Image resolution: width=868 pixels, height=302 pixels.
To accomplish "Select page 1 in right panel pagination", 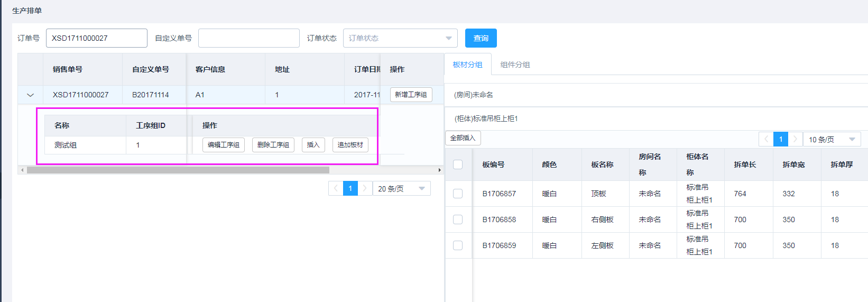I will [780, 139].
